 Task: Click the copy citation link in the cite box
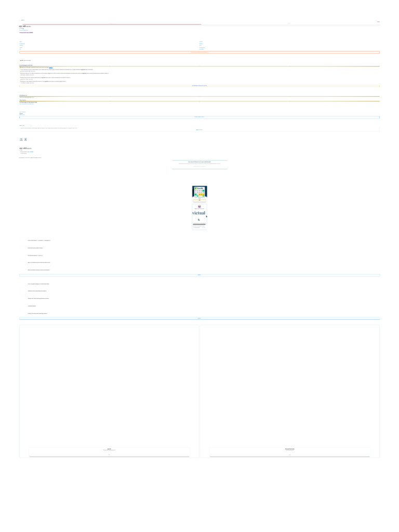[x=199, y=129]
